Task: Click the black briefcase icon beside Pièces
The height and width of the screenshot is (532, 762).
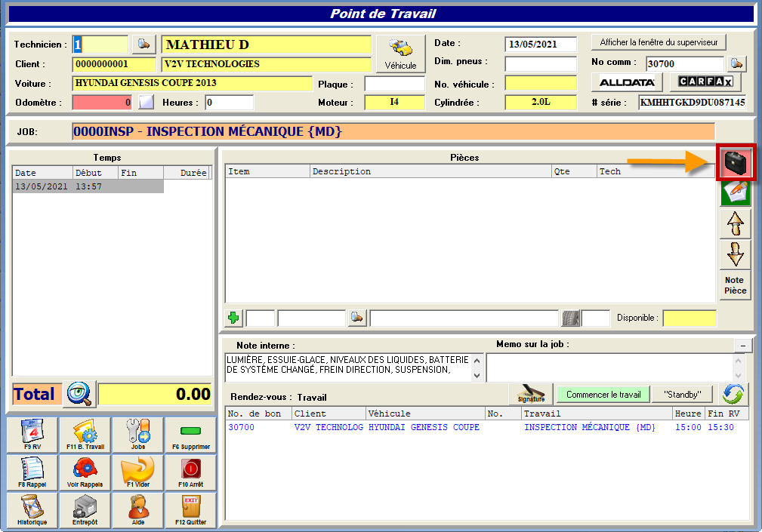Action: click(x=736, y=162)
